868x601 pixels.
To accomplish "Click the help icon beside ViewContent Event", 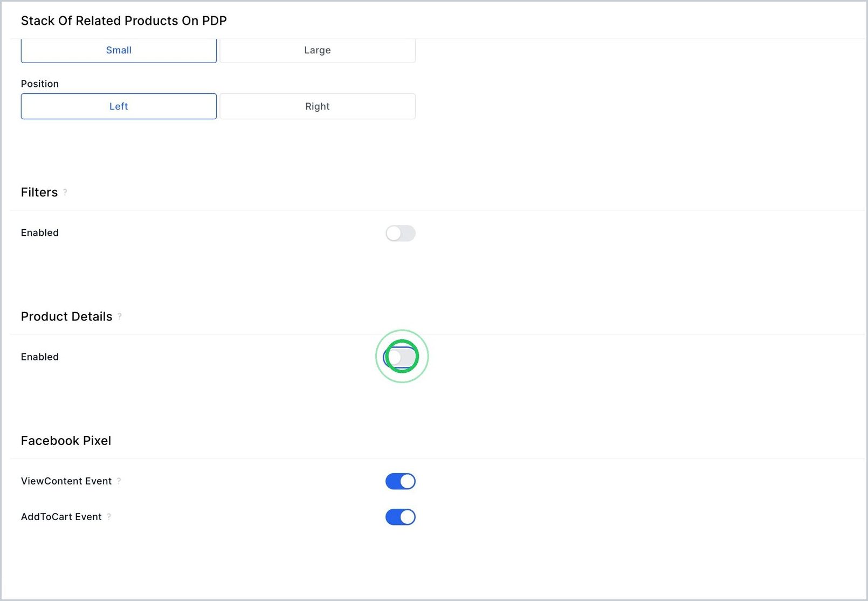I will click(119, 481).
